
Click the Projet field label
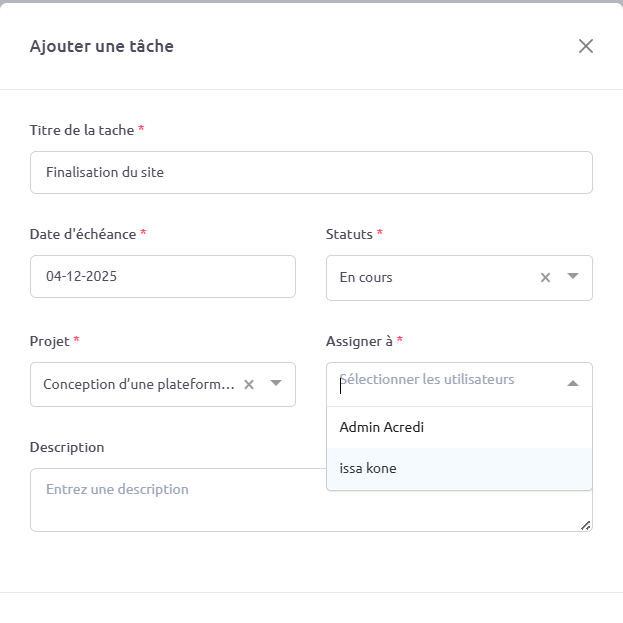tap(50, 341)
